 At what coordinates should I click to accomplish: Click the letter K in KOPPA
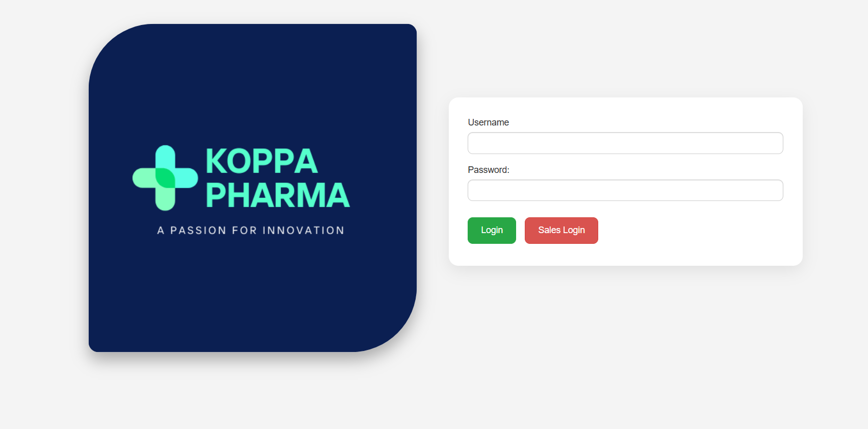point(216,161)
